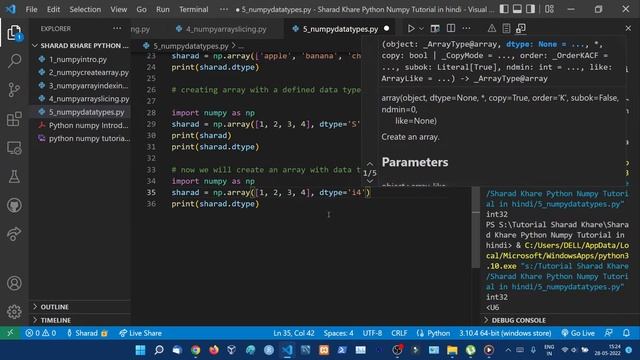Show more menu items ellipsis
Screen dimensions: 640x360
point(224,9)
